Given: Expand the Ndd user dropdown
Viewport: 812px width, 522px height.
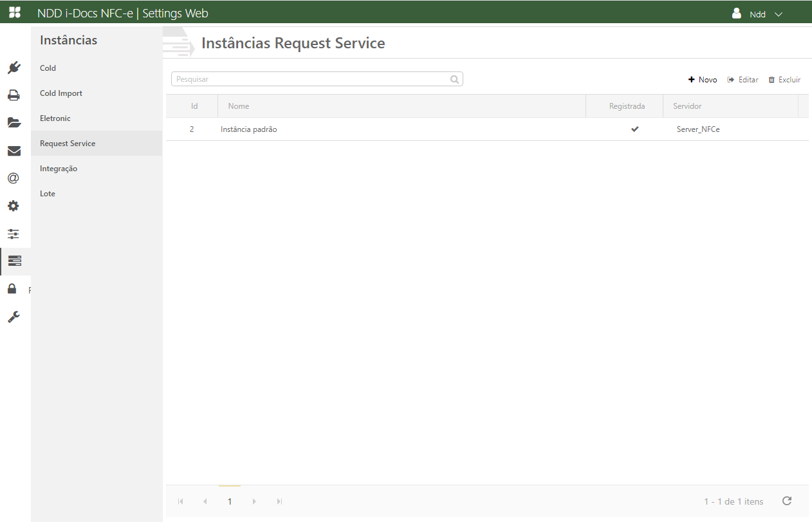Looking at the screenshot, I should tap(757, 14).
